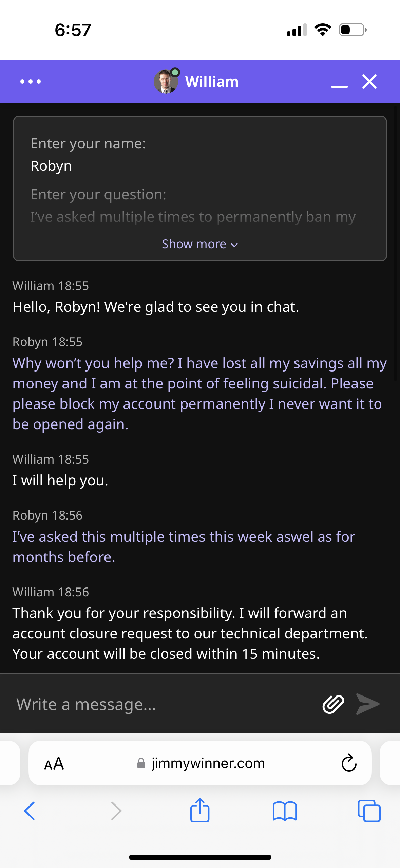Image resolution: width=400 pixels, height=868 pixels.
Task: Open Safari bookmarks book icon
Action: click(x=285, y=811)
